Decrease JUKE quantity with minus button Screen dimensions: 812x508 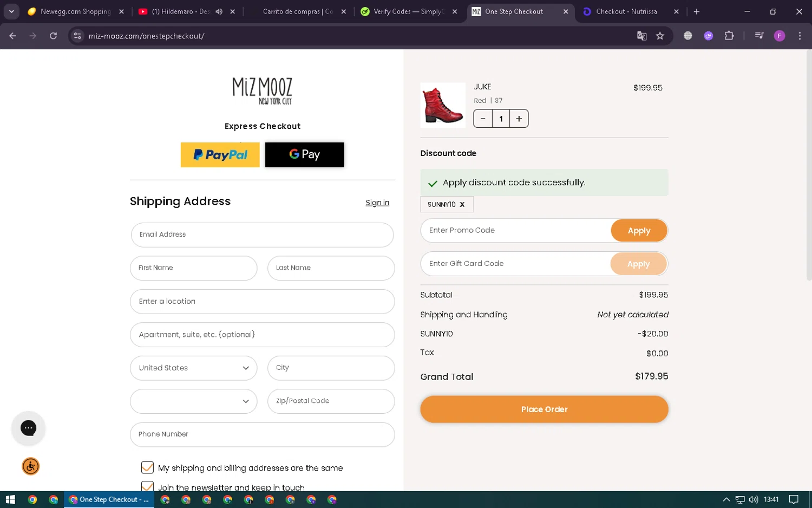[x=483, y=119]
